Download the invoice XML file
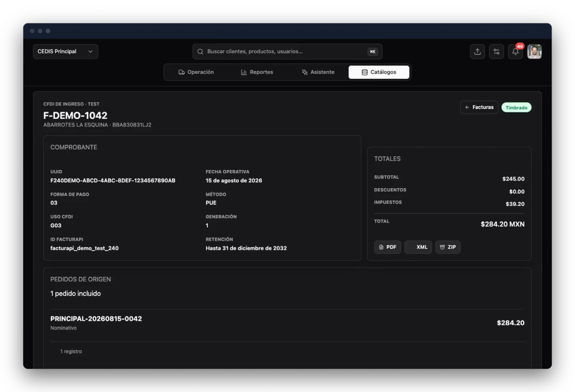The image size is (575, 392). (418, 247)
